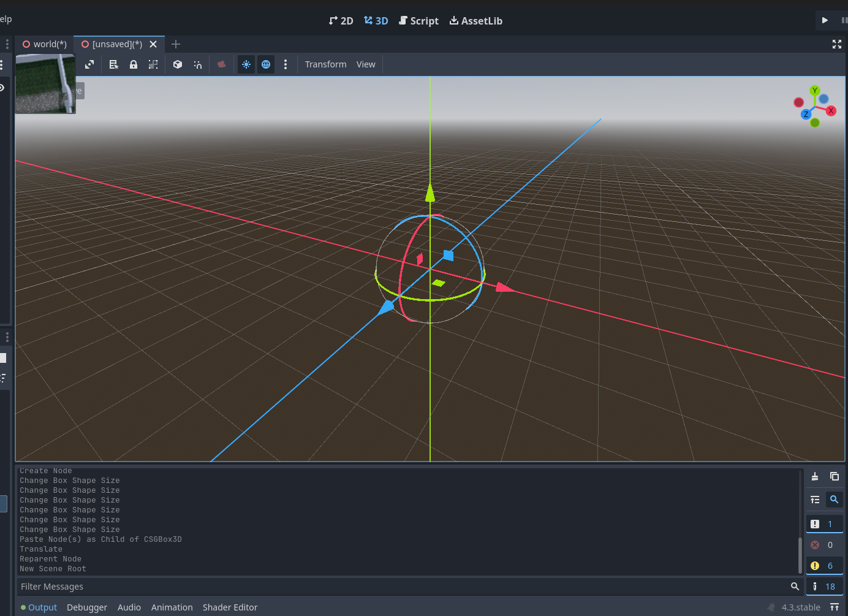Viewport: 848px width, 616px height.
Task: Click the output log vertical scrollbar
Action: 800,555
